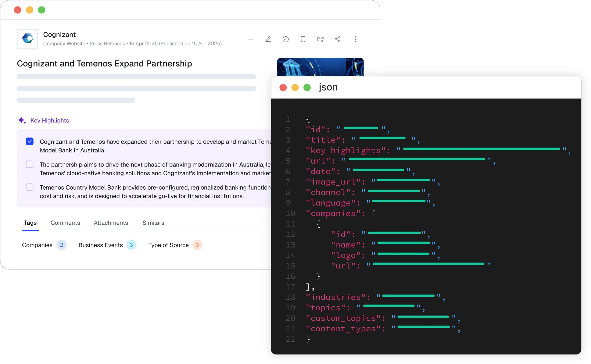This screenshot has width=591, height=364.
Task: Click the plus add icon
Action: click(x=251, y=39)
